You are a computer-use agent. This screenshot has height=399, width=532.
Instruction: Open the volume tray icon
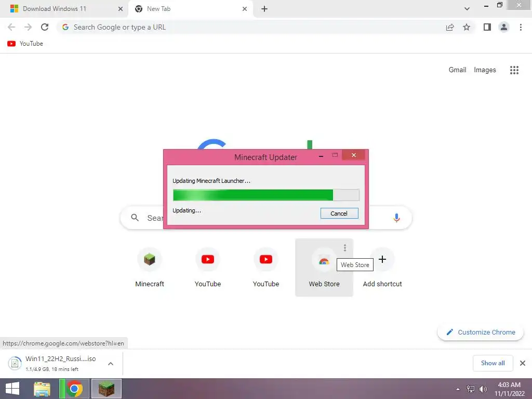pyautogui.click(x=483, y=389)
